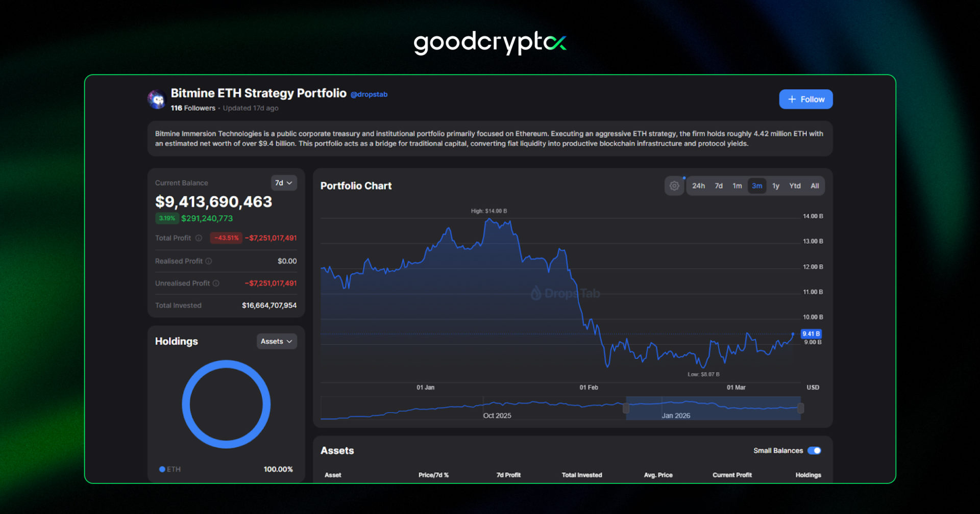Open the Assets dropdown in Holdings panel
This screenshot has width=980, height=514.
click(x=276, y=341)
